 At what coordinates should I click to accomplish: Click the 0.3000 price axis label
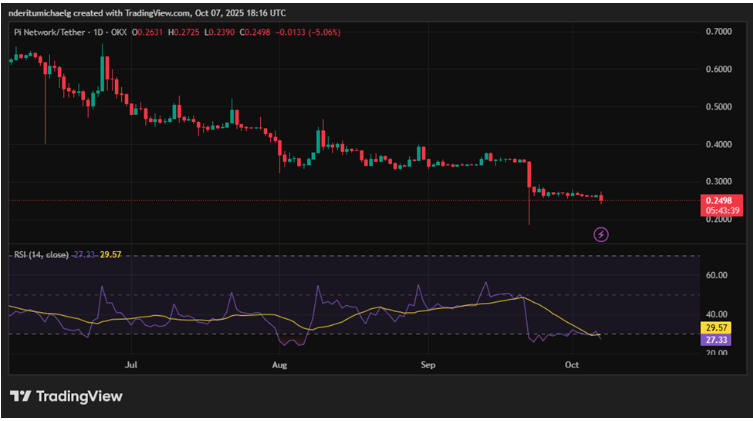click(718, 181)
